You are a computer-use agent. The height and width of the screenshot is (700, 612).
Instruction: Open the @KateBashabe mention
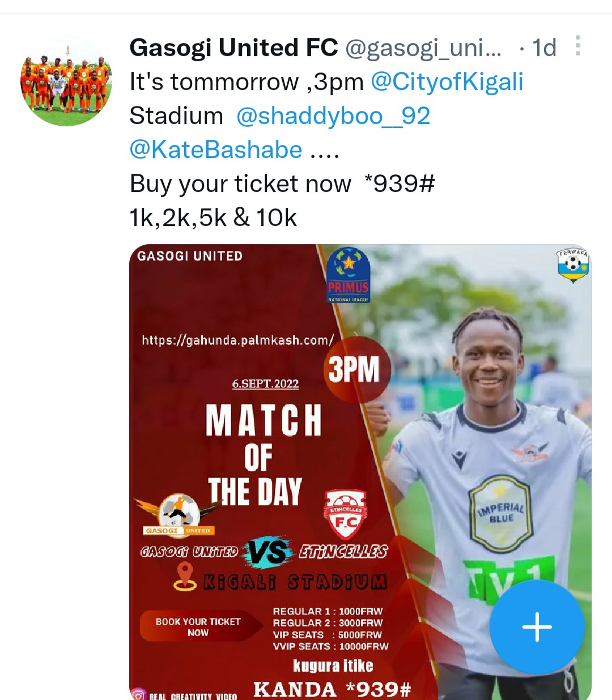pyautogui.click(x=216, y=150)
